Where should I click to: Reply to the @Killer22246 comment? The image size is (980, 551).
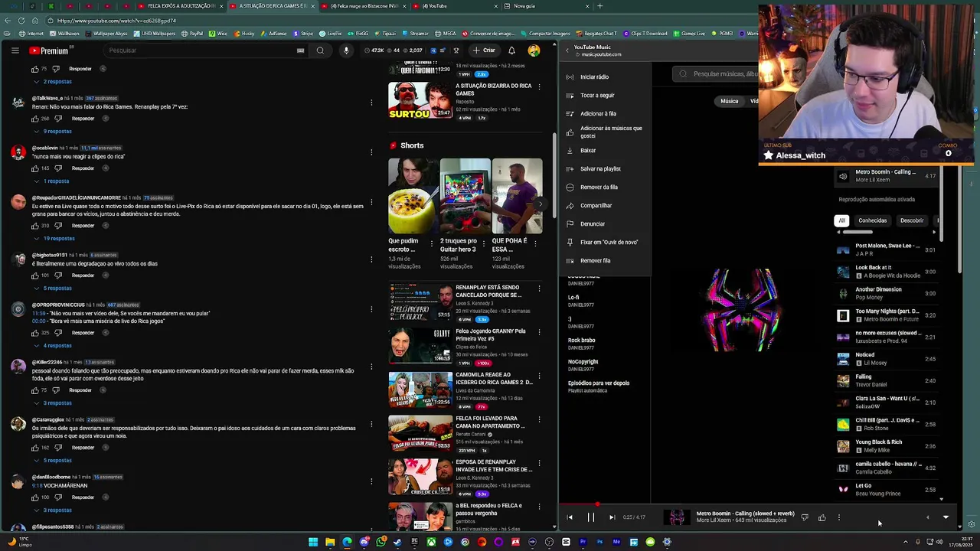click(x=80, y=390)
